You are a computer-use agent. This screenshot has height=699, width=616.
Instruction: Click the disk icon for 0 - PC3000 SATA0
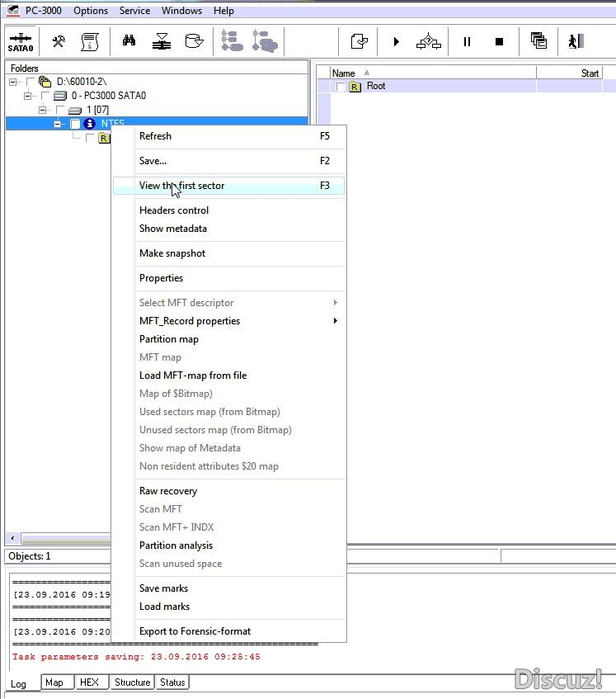(60, 96)
